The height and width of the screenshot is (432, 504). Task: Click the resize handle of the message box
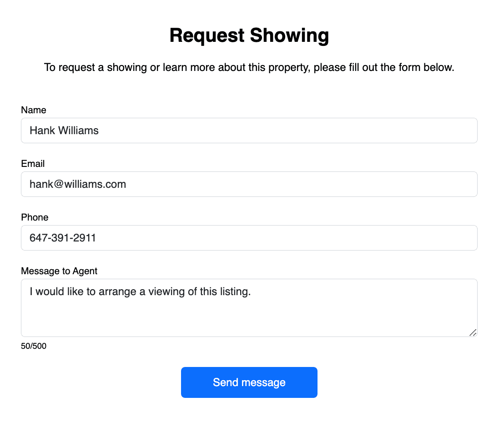(x=473, y=332)
